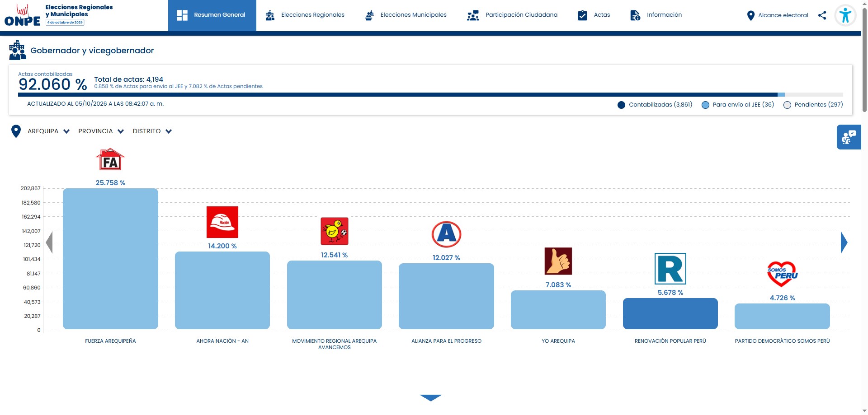This screenshot has width=868, height=415.
Task: Toggle the Pendientes legend marker
Action: (x=787, y=105)
